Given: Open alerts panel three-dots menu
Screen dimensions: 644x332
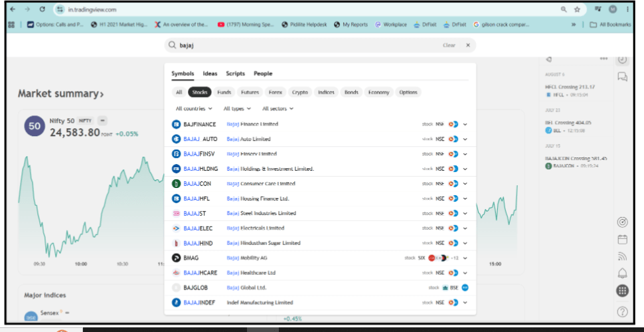Looking at the screenshot, I should click(x=604, y=58).
